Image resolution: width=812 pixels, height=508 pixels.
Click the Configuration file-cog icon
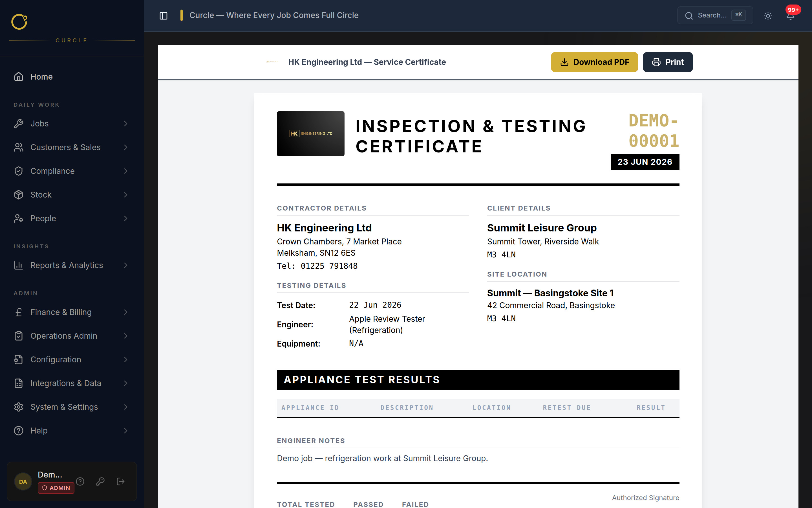coord(18,360)
